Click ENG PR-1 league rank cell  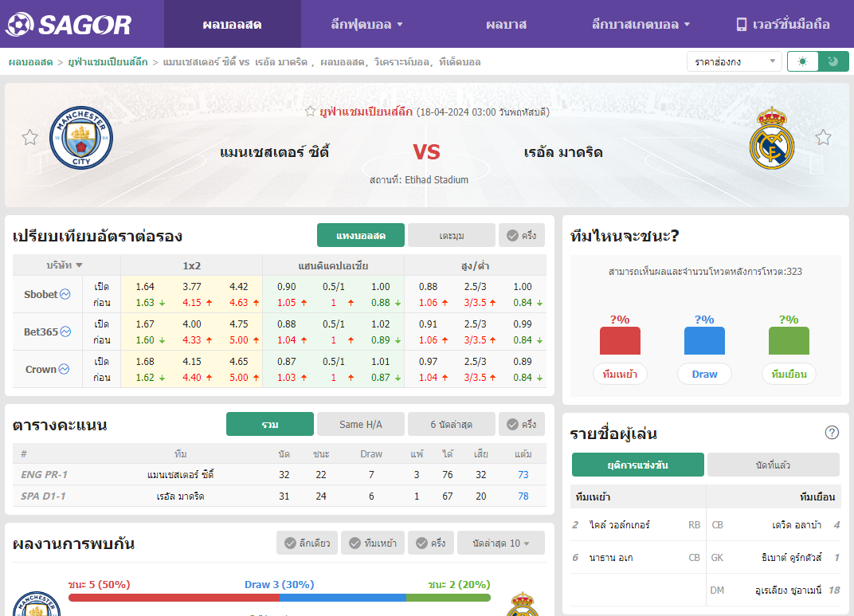(x=44, y=474)
